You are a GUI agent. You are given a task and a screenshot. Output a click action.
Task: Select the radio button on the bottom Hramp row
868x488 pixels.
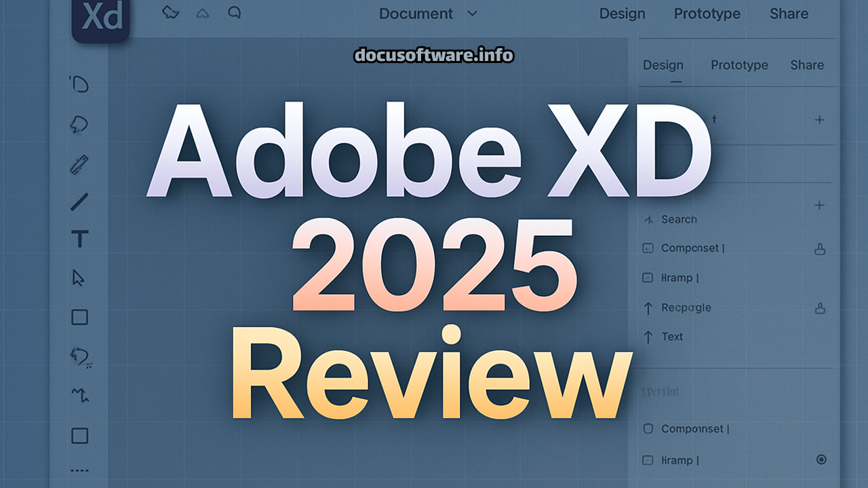821,460
